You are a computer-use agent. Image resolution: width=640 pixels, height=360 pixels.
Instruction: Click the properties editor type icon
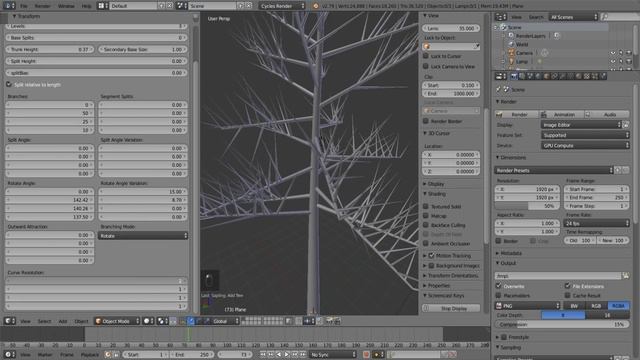[501, 76]
